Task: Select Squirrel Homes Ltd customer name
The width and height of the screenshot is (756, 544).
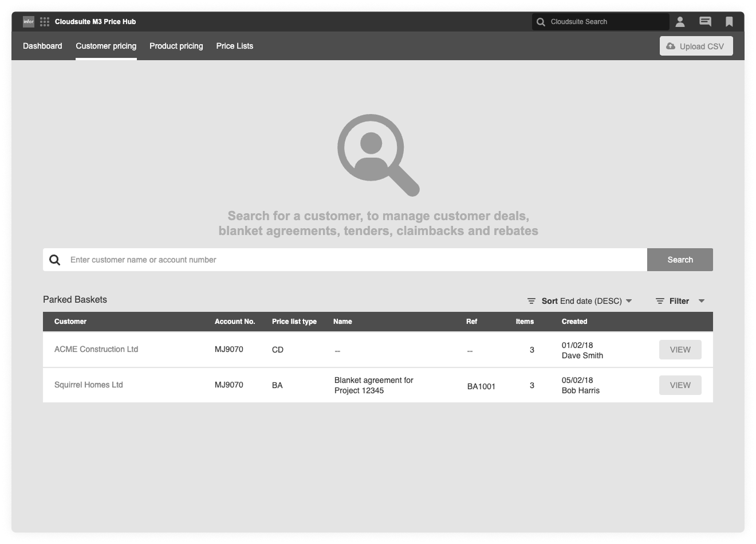Action: click(x=89, y=385)
